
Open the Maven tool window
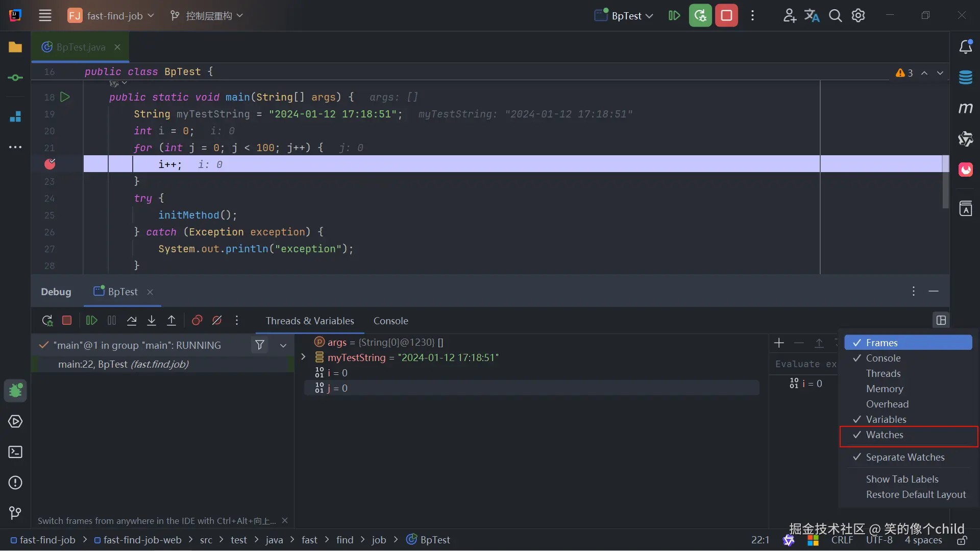click(x=965, y=108)
